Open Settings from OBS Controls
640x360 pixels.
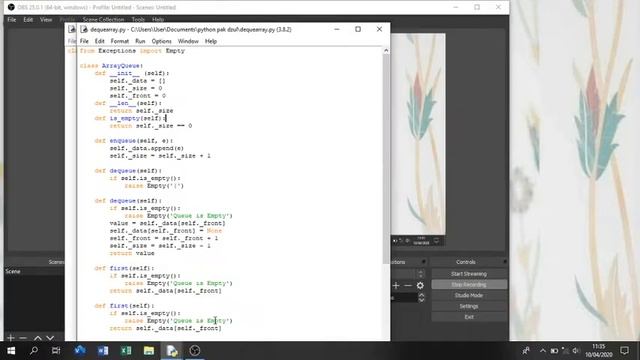(x=469, y=306)
